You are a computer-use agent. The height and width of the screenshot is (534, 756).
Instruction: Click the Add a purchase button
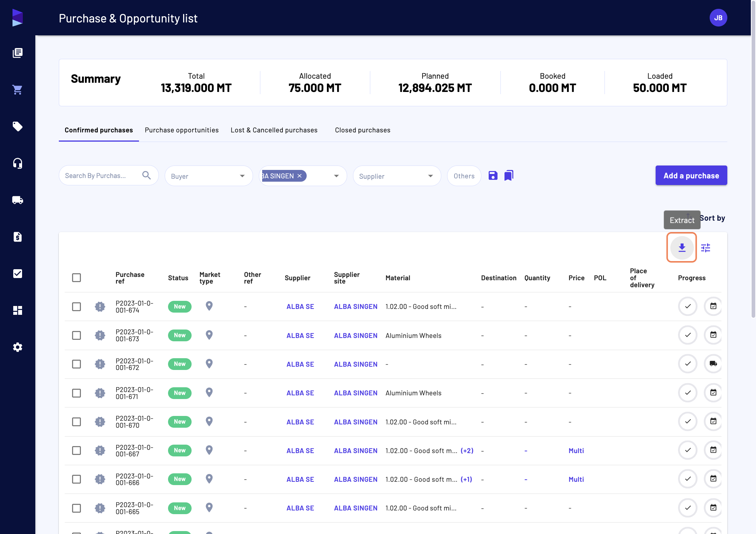tap(691, 175)
